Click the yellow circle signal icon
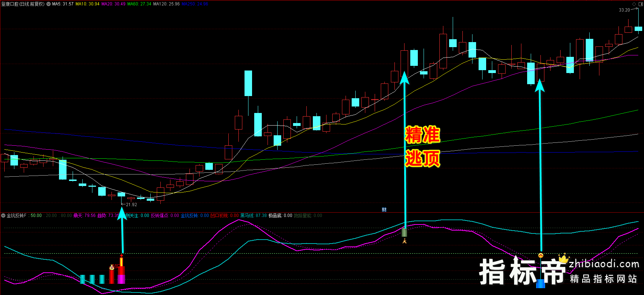 [541, 255]
